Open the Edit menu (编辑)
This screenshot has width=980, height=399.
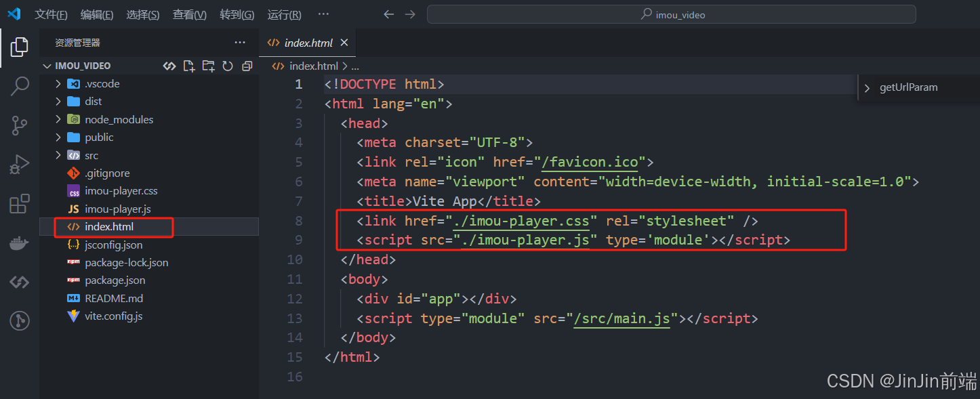[97, 14]
